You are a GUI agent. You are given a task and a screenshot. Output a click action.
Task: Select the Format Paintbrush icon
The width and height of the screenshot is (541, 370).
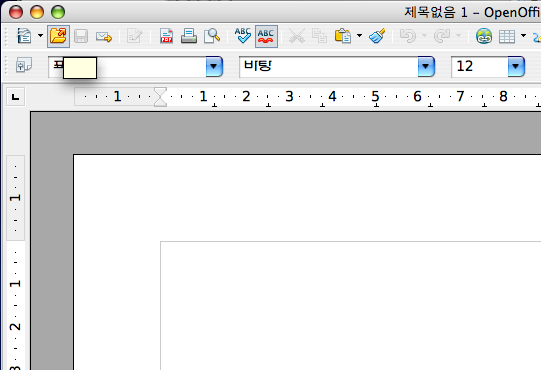[377, 36]
